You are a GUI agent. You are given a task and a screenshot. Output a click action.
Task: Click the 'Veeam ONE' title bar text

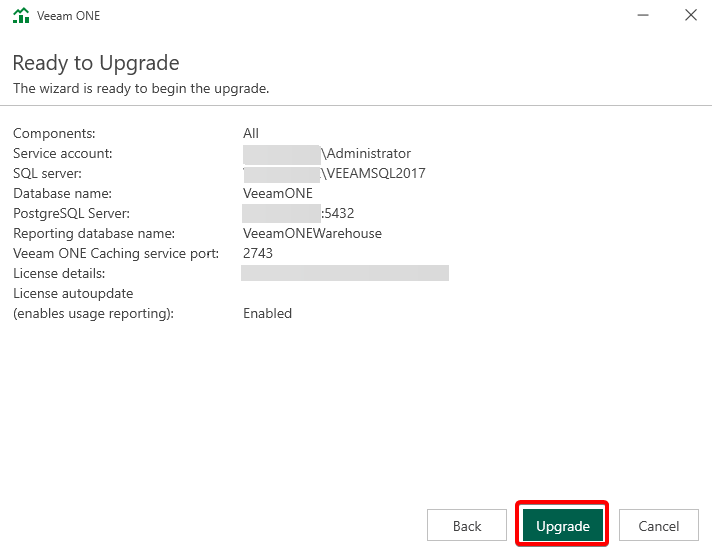[68, 16]
